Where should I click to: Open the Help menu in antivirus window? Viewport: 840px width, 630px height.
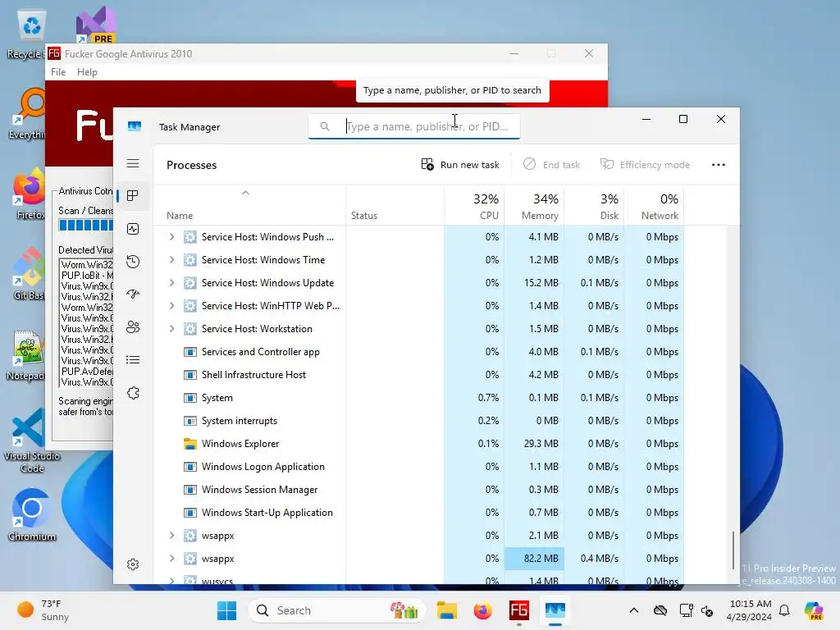pos(87,72)
